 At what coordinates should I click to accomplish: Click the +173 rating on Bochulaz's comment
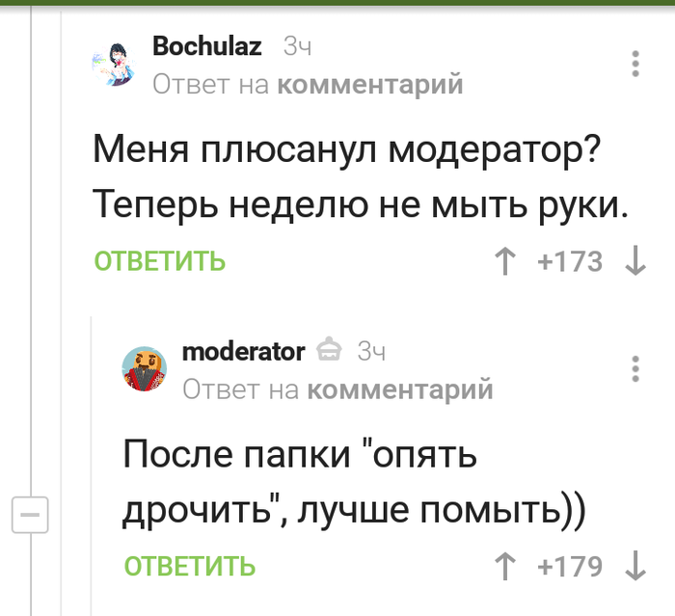pyautogui.click(x=569, y=261)
